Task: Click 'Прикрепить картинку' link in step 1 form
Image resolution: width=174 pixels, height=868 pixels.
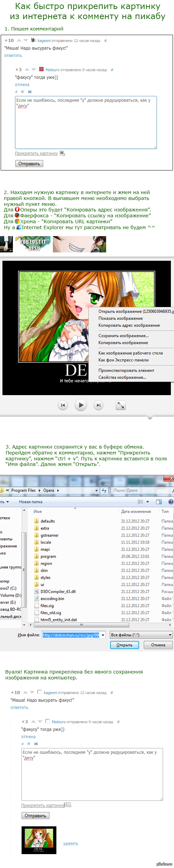Action: [x=36, y=153]
